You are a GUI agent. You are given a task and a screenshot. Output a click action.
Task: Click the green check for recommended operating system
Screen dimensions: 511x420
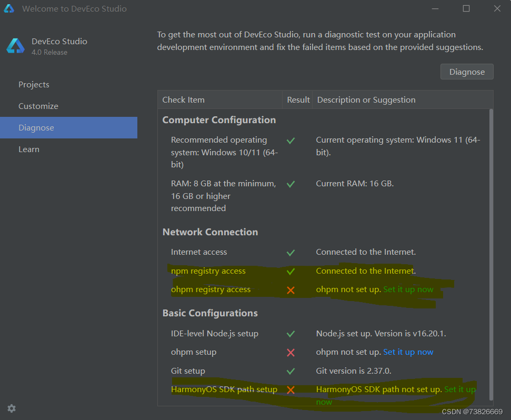pos(290,141)
